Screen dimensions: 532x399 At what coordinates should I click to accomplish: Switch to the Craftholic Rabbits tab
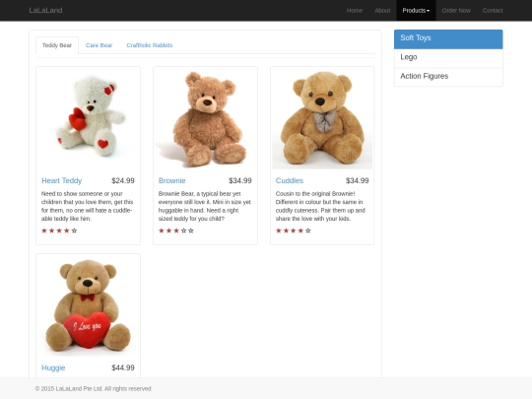pos(150,45)
